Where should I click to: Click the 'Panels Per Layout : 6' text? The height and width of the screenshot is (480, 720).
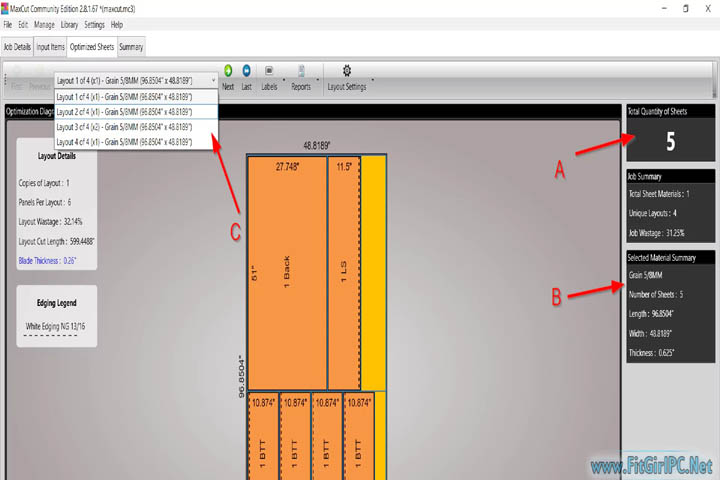[45, 203]
